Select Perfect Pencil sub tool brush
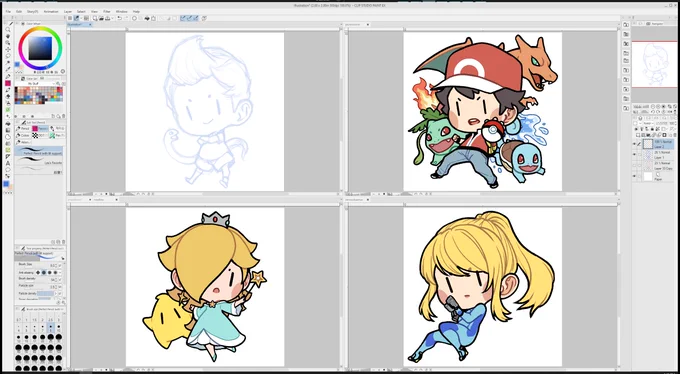The width and height of the screenshot is (680, 374). click(39, 151)
